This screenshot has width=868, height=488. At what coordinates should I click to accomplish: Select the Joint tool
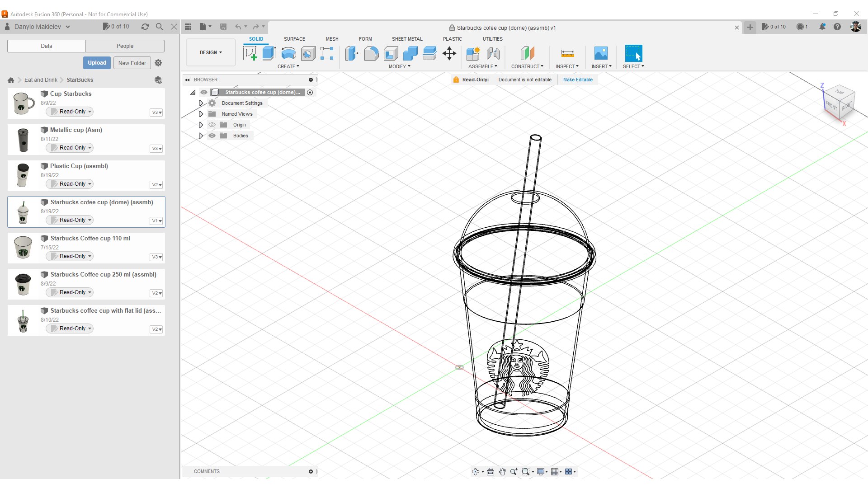(493, 53)
